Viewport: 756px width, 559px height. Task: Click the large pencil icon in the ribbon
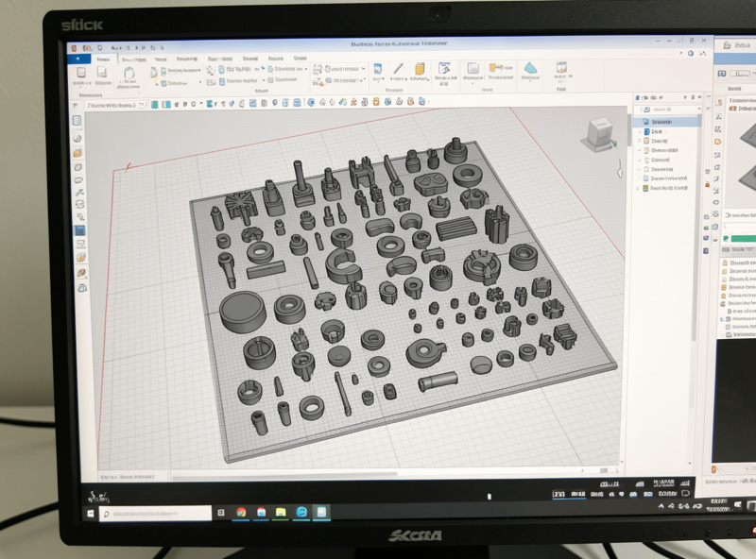[x=398, y=68]
